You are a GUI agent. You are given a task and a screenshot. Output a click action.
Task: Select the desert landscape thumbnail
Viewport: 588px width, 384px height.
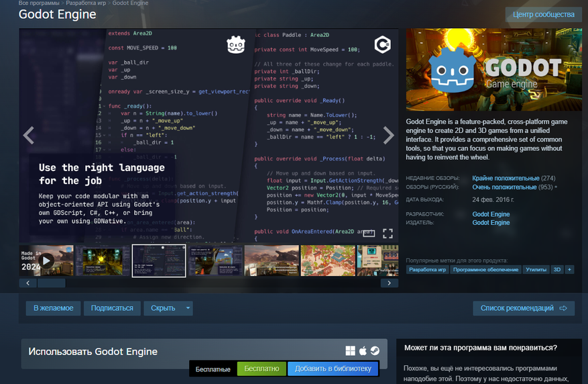point(272,260)
